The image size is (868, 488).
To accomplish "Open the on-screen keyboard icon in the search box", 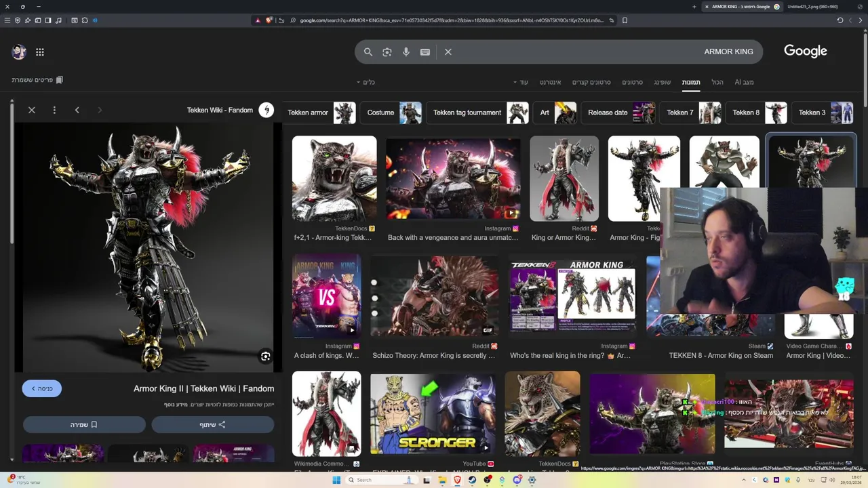I will 425,52.
